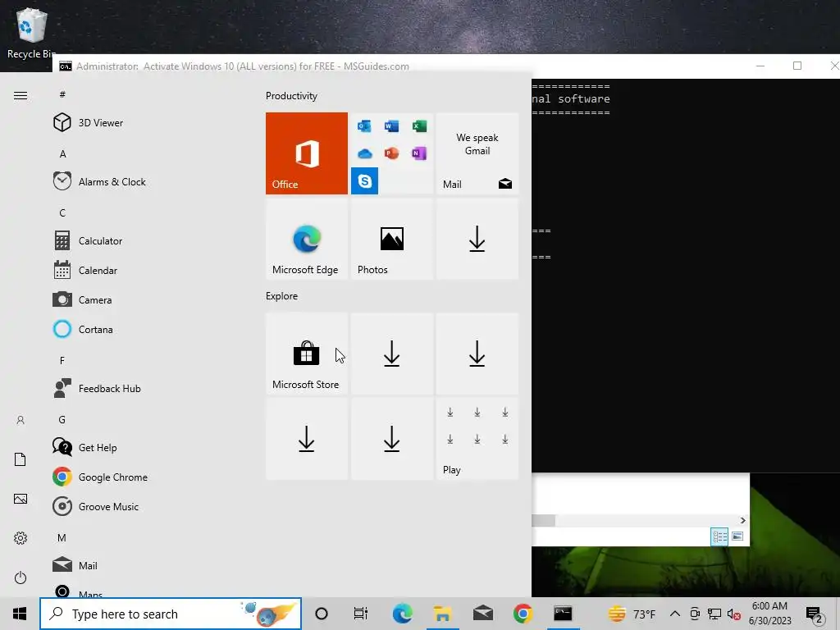Screen dimensions: 840x630
Task: Click the horizontal scrollbar thumb in background window
Action: [x=543, y=520]
